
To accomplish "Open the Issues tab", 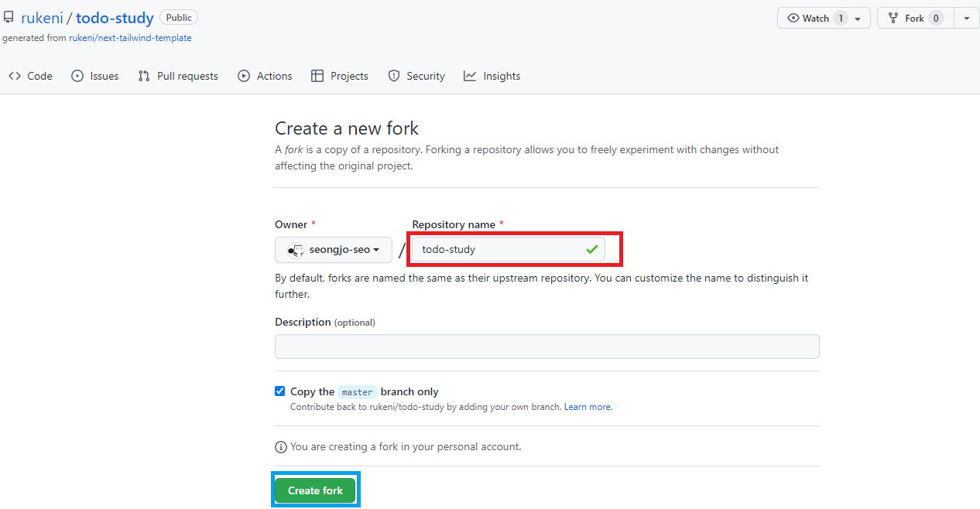I will (x=95, y=76).
